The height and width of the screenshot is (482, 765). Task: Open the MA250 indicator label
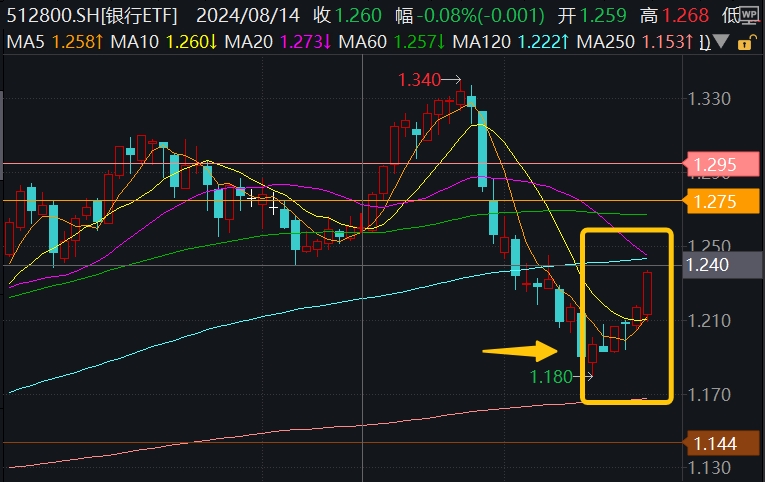(634, 42)
